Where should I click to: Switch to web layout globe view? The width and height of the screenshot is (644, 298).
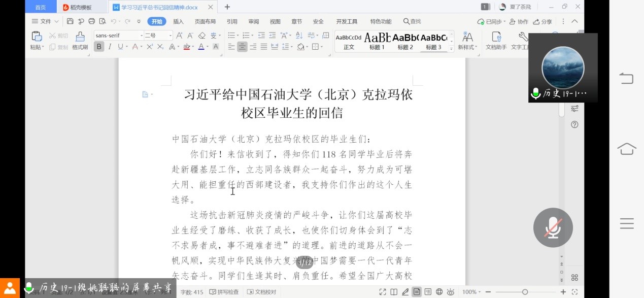coord(439,292)
